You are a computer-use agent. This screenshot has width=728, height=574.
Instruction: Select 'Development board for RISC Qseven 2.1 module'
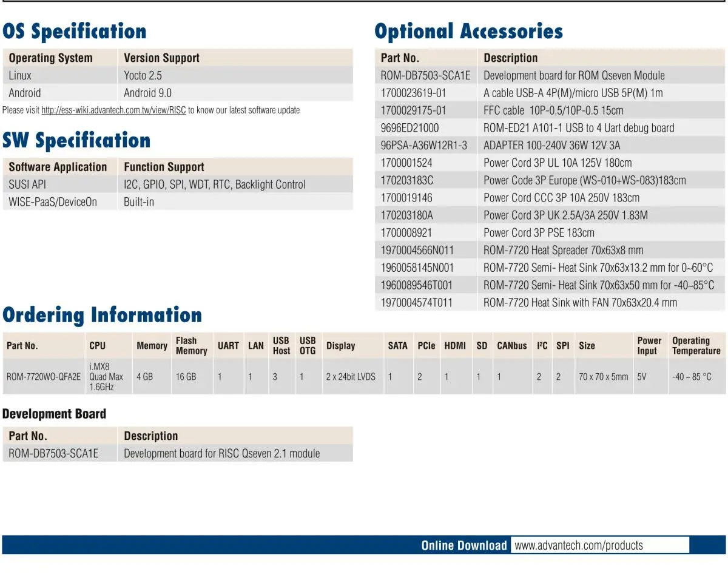[x=221, y=453]
